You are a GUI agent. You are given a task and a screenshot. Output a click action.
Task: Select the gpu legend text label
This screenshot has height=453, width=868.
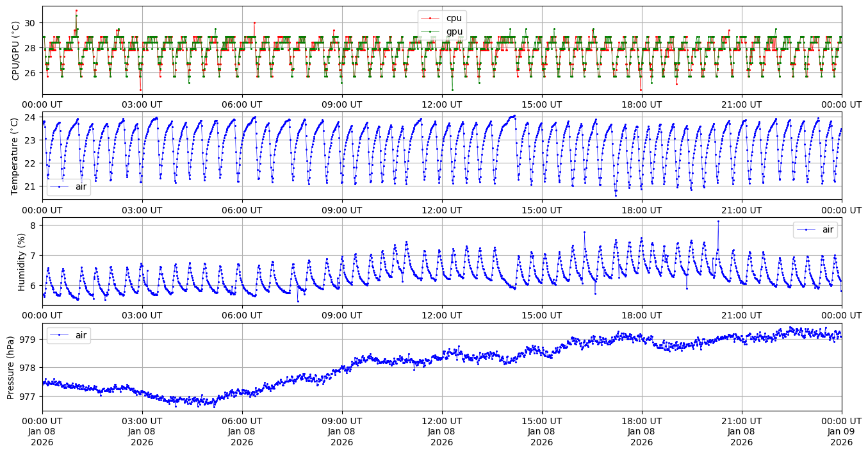click(454, 31)
